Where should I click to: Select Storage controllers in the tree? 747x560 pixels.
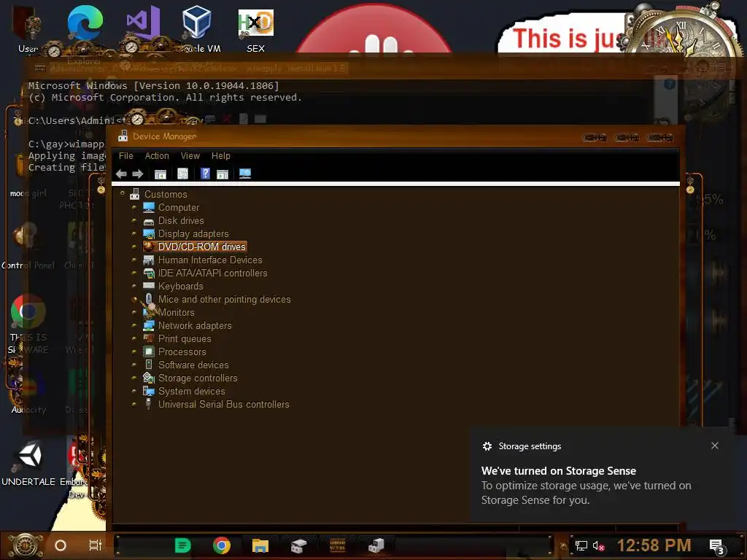198,378
